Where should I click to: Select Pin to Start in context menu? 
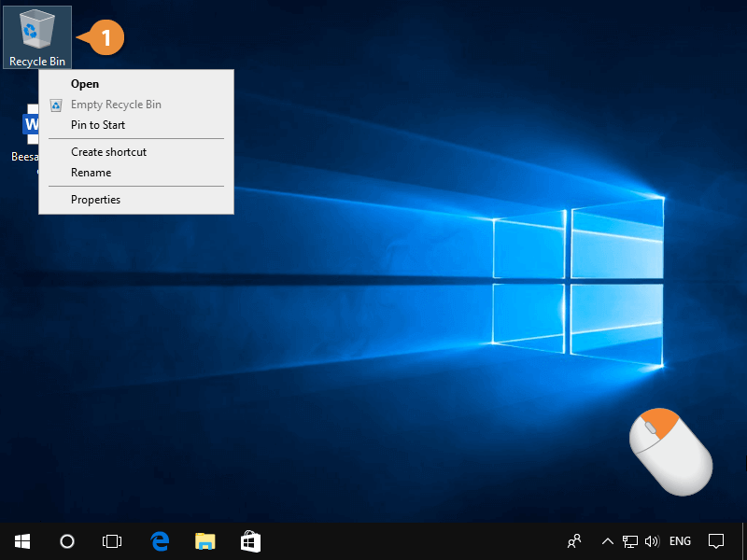[x=98, y=125]
